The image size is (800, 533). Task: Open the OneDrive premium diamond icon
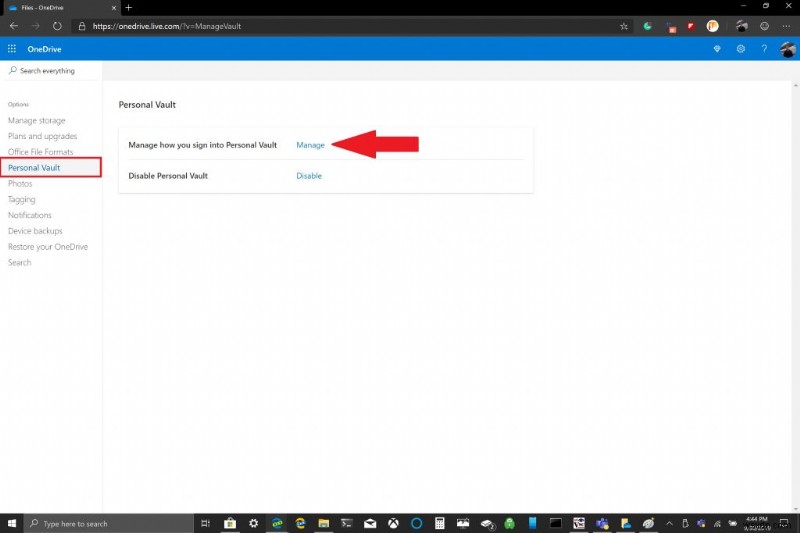point(717,49)
